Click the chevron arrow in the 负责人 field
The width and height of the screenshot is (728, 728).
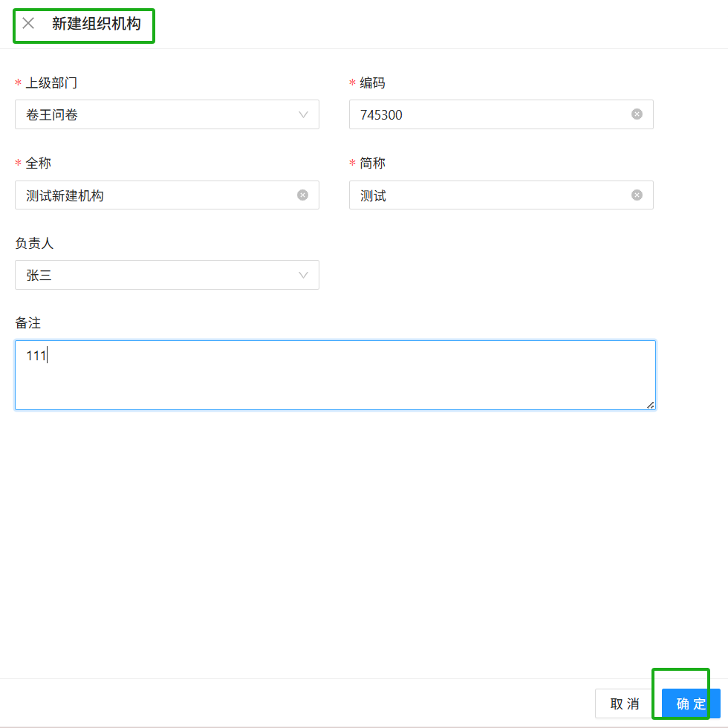[303, 276]
